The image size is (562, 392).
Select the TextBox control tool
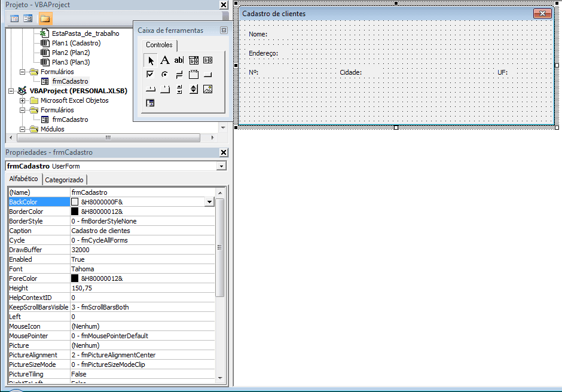(x=178, y=60)
